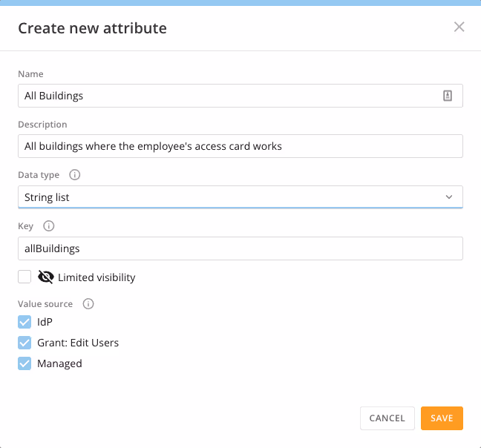This screenshot has width=481, height=448.
Task: Click the SAVE button
Action: point(442,418)
